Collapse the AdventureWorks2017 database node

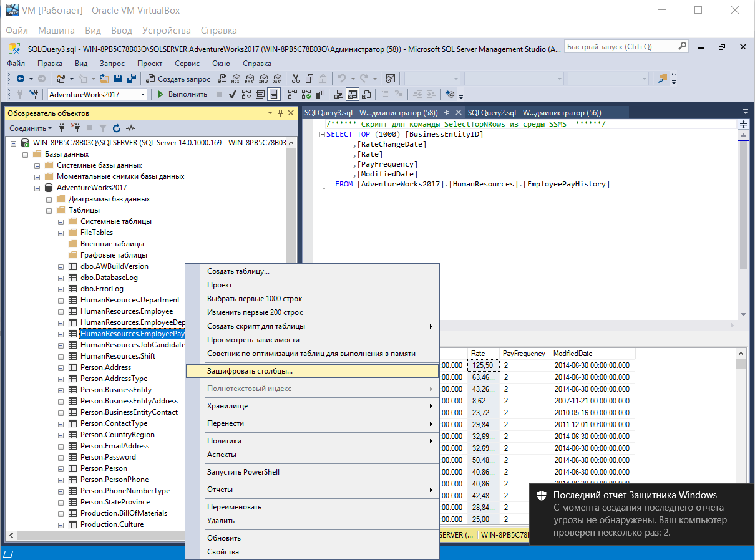[x=37, y=188]
